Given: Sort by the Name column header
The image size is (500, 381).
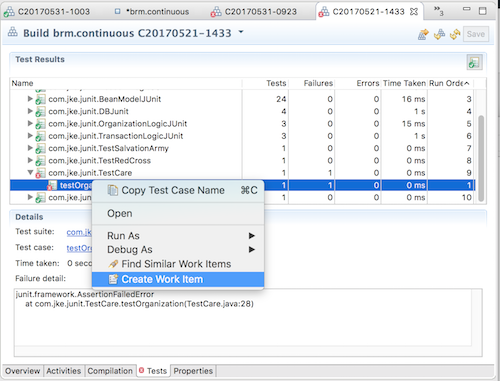Looking at the screenshot, I should point(127,83).
